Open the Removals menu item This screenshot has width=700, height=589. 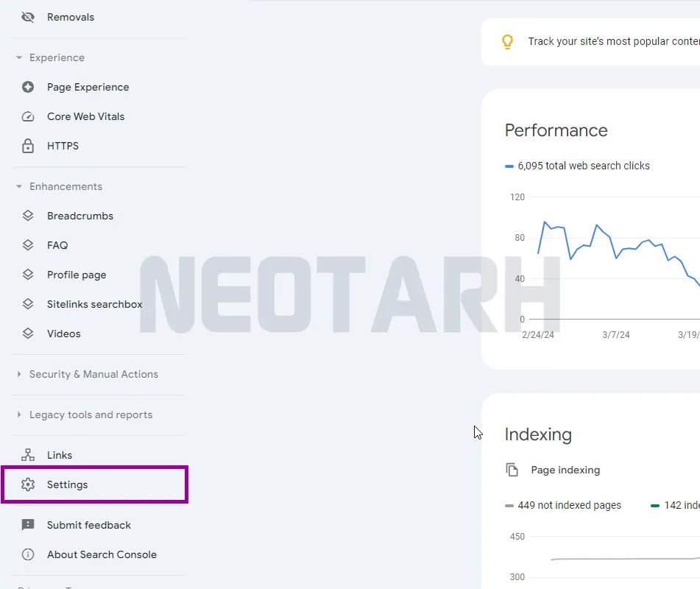pos(71,17)
